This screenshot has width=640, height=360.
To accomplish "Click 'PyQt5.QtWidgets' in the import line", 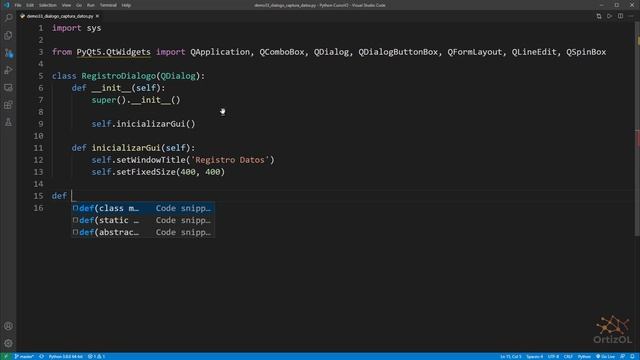I will coord(113,52).
